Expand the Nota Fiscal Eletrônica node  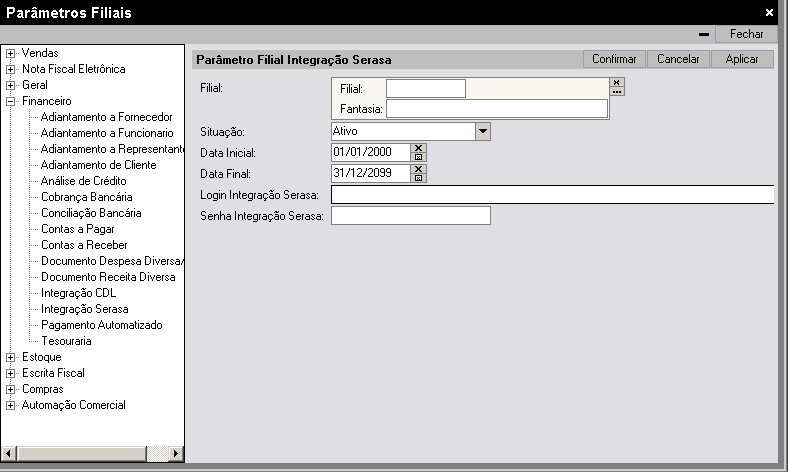coord(10,69)
